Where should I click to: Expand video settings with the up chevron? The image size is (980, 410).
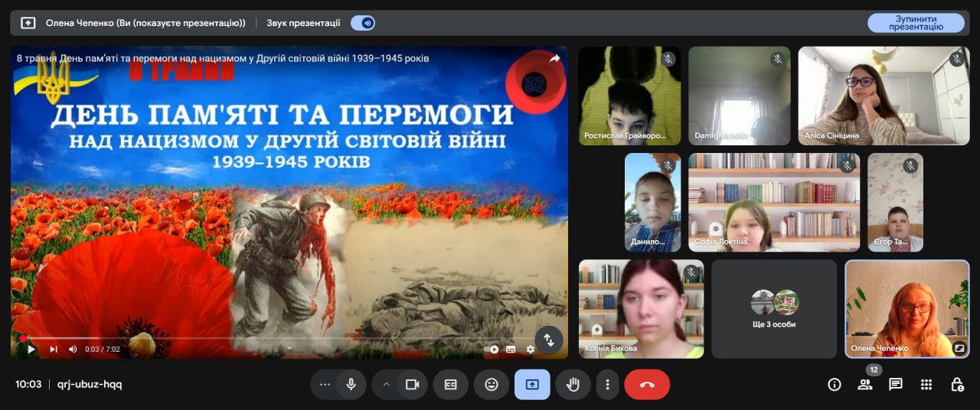pos(386,385)
